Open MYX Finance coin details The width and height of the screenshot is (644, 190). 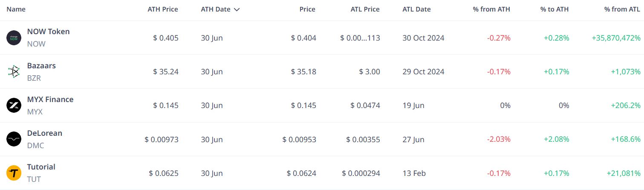click(50, 99)
